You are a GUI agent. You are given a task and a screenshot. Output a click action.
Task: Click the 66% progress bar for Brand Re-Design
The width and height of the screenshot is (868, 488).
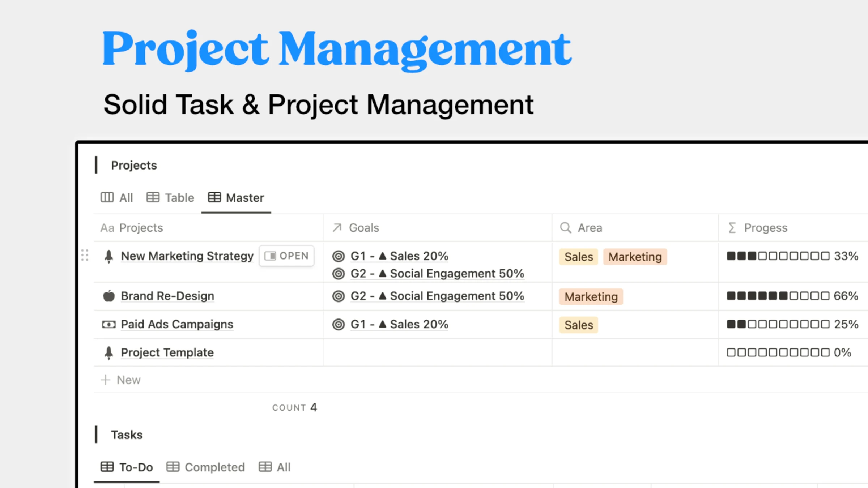(792, 296)
